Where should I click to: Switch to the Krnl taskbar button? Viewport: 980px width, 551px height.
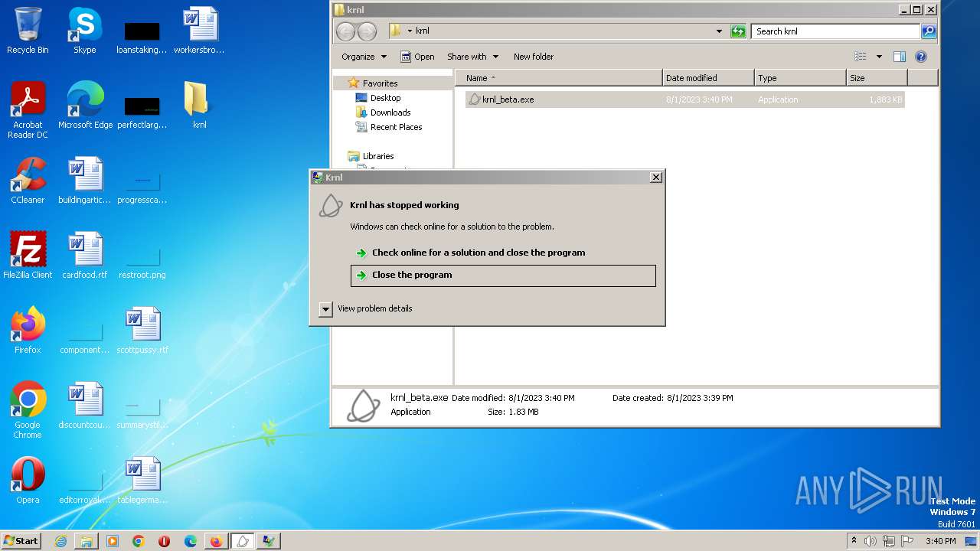coord(243,541)
